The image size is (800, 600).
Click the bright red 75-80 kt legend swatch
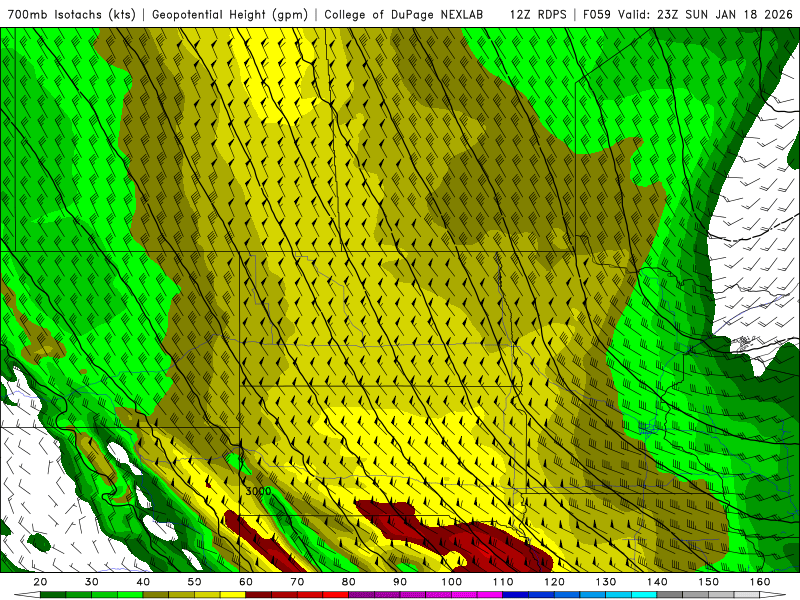336,595
